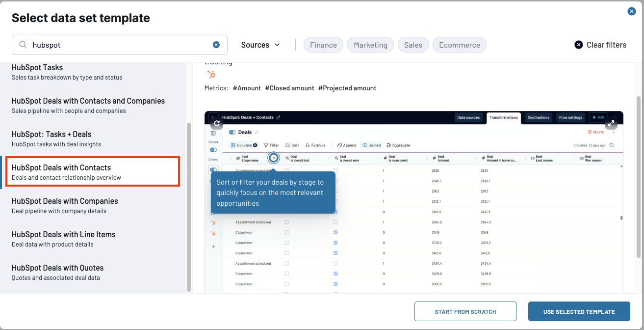Filter templates by Sales
644x330 pixels.
pos(413,45)
